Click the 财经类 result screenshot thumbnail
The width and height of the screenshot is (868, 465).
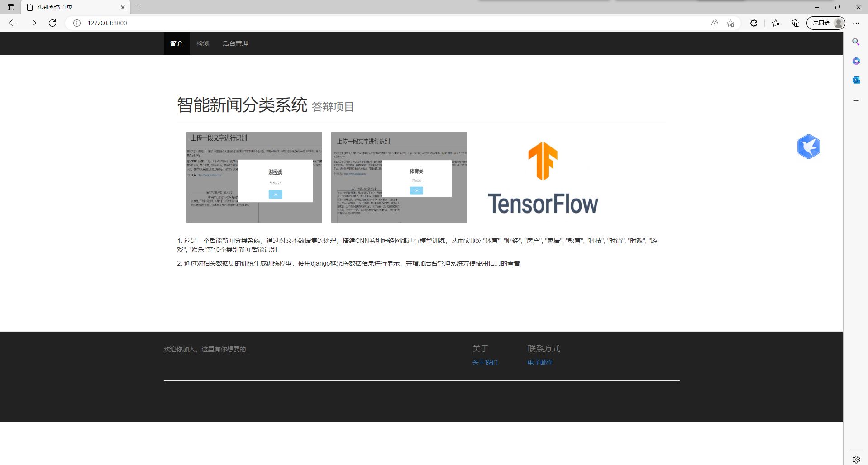(x=254, y=177)
